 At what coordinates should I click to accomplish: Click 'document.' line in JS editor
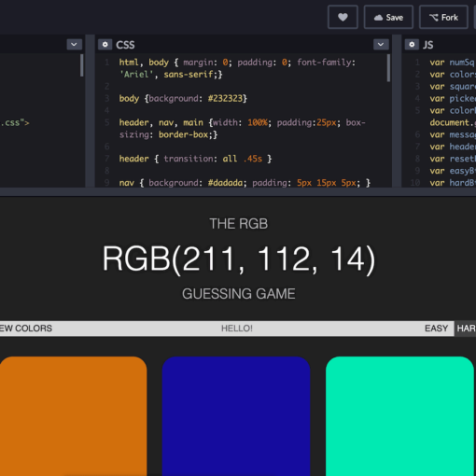click(x=453, y=122)
